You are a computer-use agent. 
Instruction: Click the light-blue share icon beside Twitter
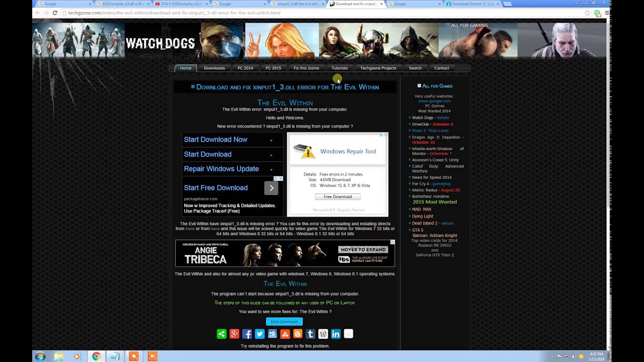pyautogui.click(x=272, y=334)
